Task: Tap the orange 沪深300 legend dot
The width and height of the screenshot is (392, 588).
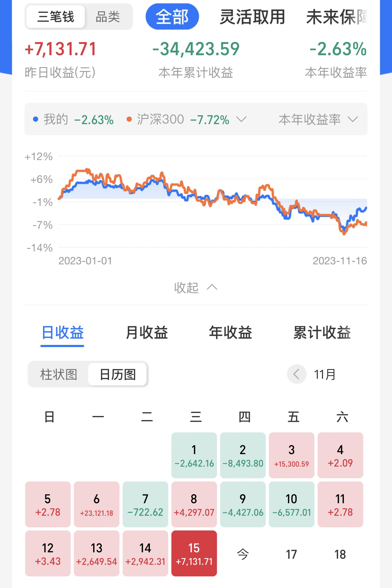Action: [x=129, y=119]
